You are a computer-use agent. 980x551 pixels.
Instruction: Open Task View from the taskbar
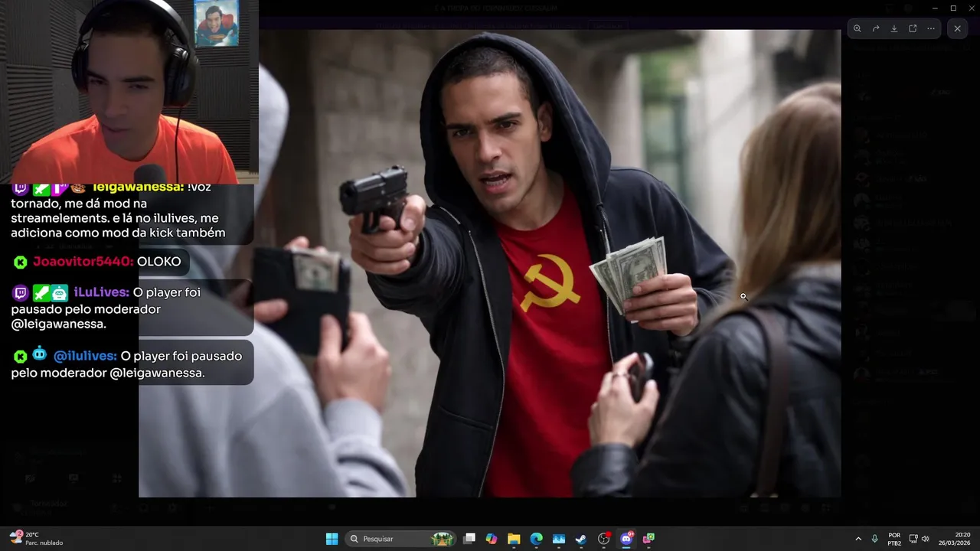coord(469,539)
